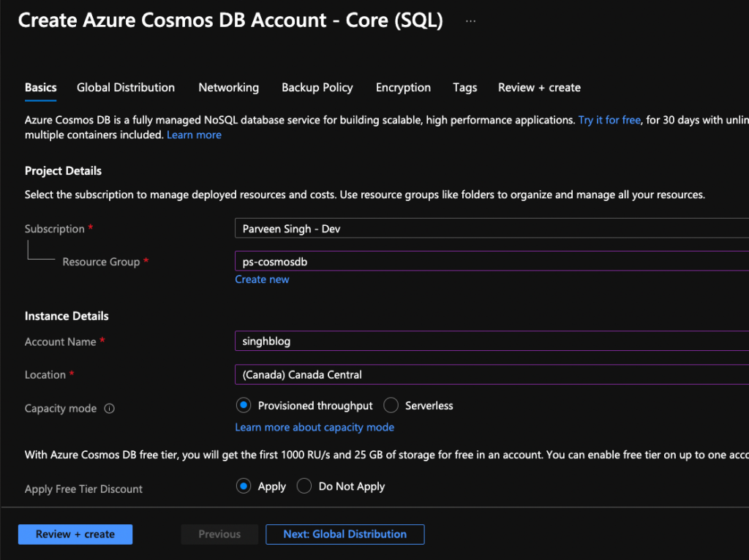Select the Basics tab

click(x=40, y=87)
